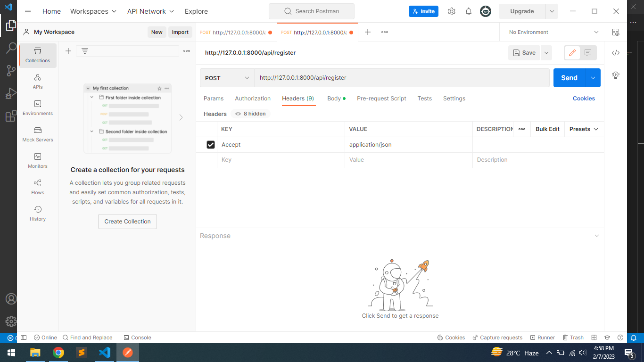Collapse the Response panel chevron
Image resolution: width=644 pixels, height=362 pixels.
[x=597, y=236]
